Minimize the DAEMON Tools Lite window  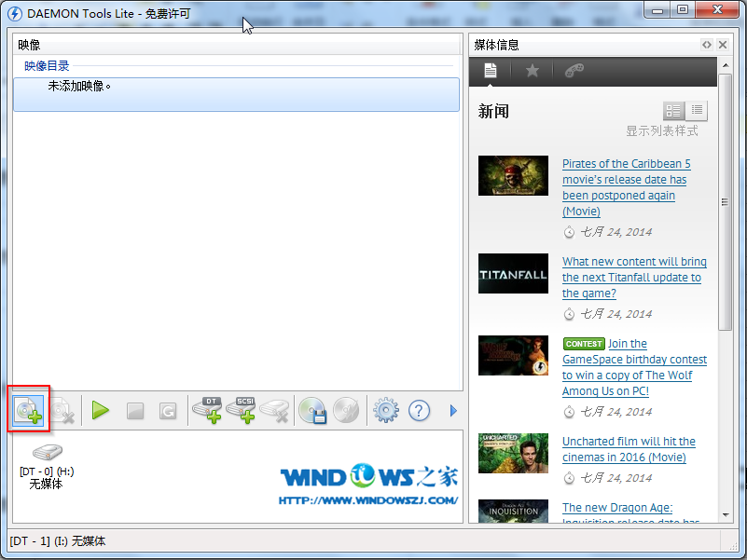point(657,9)
